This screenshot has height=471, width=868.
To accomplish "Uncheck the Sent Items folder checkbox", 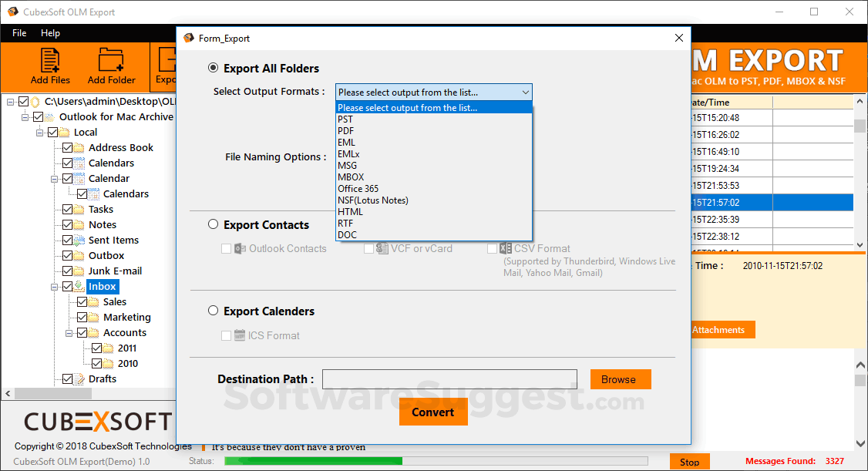I will pos(67,241).
